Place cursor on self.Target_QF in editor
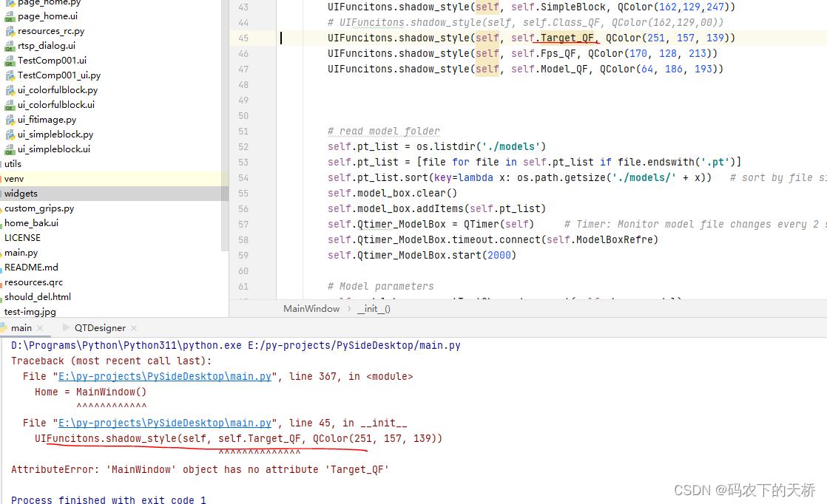The height and width of the screenshot is (504, 827). [553, 38]
